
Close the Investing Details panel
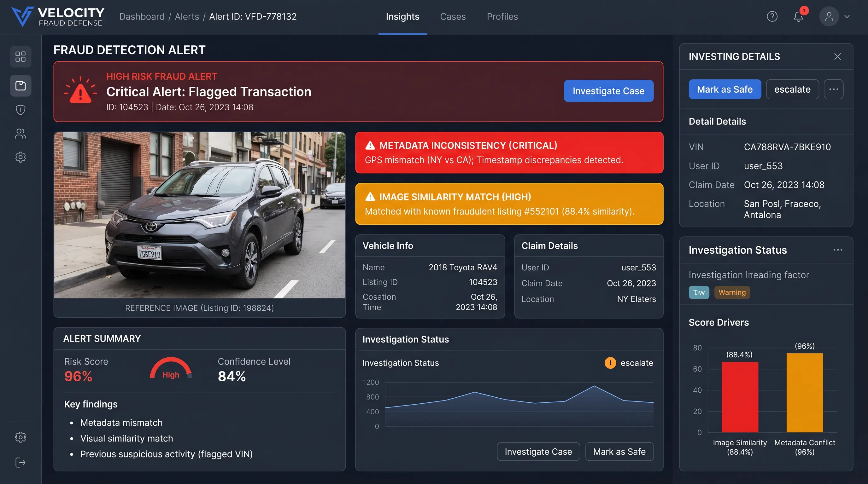838,56
